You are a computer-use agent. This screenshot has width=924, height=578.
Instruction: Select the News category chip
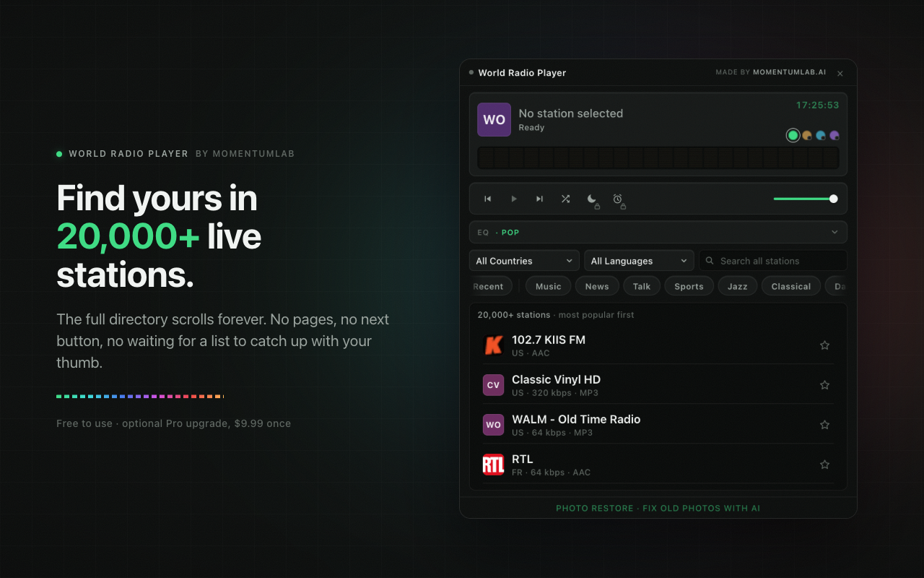coord(597,286)
